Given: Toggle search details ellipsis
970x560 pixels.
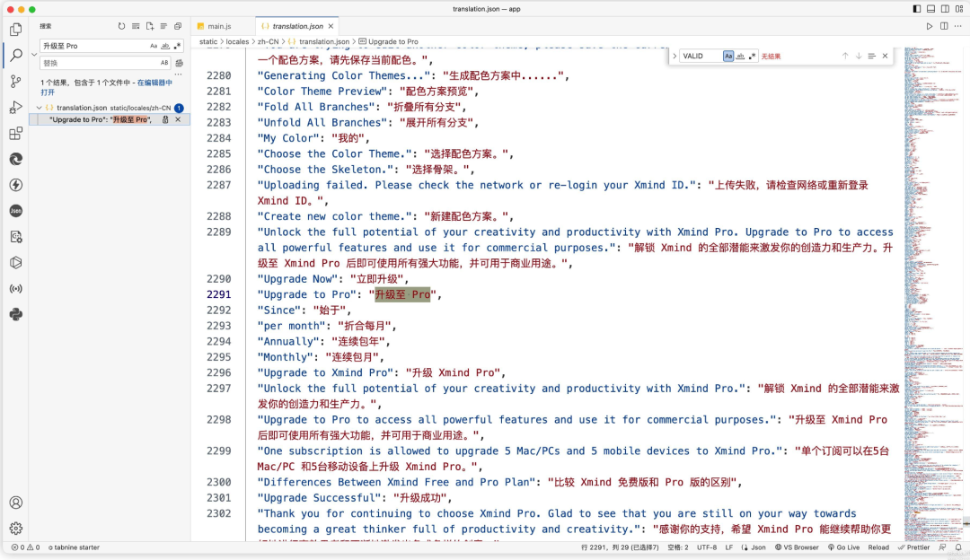Looking at the screenshot, I should pyautogui.click(x=178, y=74).
